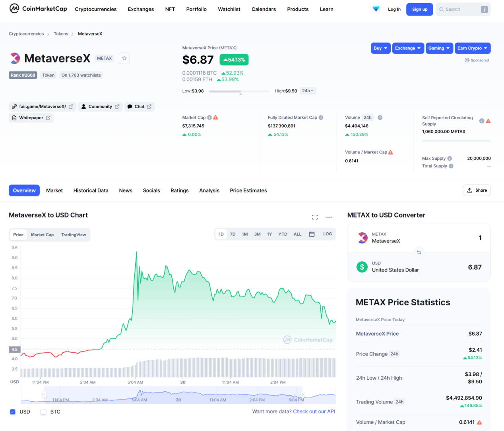Click the Sign up button
This screenshot has width=504, height=431.
(x=420, y=9)
